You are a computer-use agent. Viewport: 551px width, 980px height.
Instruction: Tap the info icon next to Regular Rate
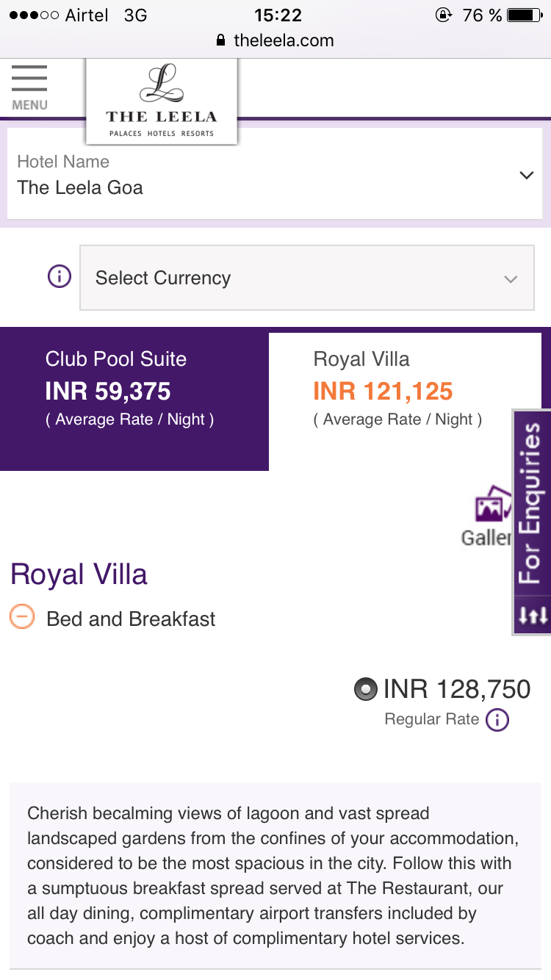pyautogui.click(x=497, y=719)
